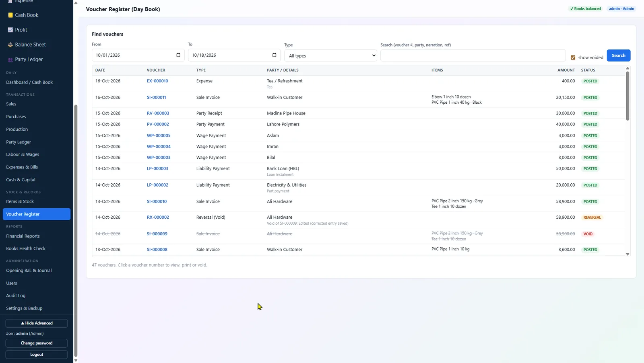The image size is (644, 363).
Task: Toggle the show voided checkbox
Action: pos(573,57)
